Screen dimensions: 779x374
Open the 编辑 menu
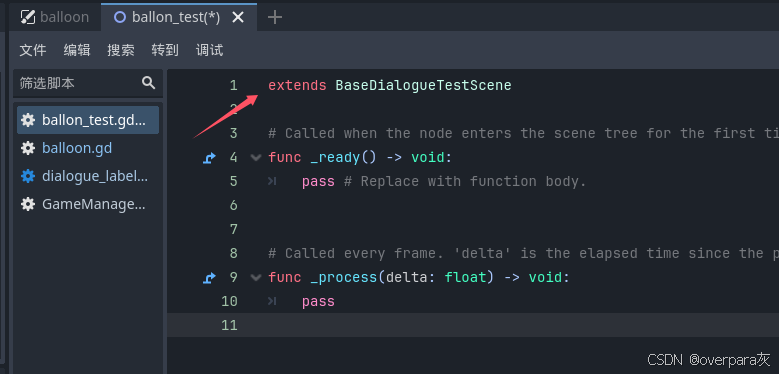coord(77,50)
